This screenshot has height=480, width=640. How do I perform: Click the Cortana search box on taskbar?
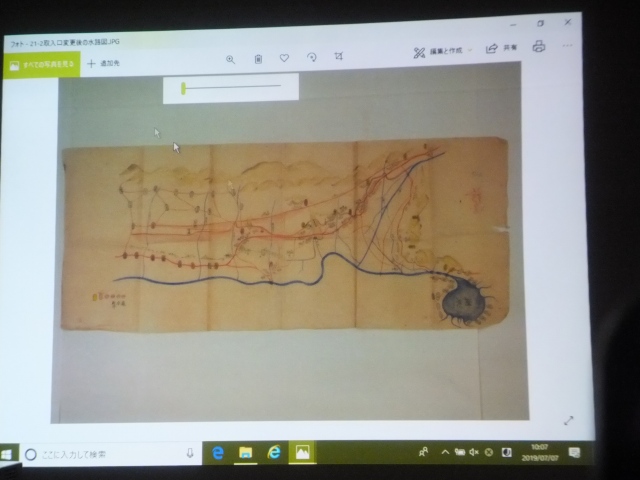click(x=110, y=454)
